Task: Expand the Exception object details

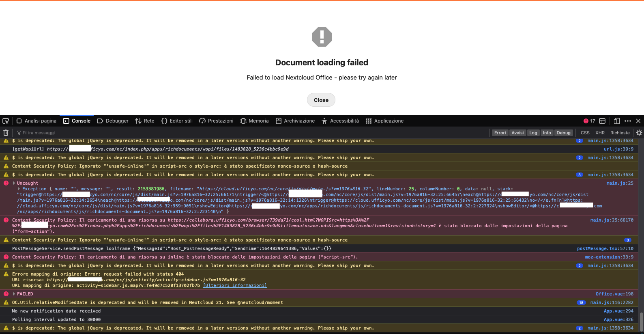Action: (x=19, y=189)
